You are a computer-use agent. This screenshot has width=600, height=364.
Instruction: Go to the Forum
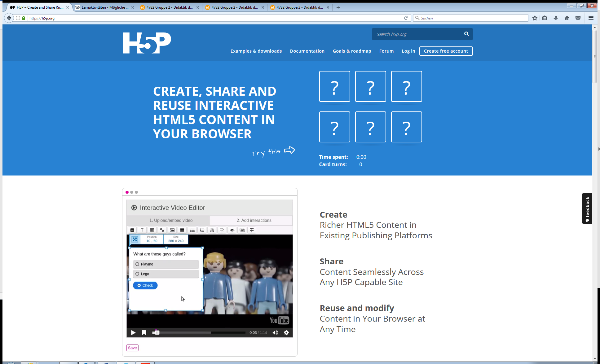(x=386, y=51)
